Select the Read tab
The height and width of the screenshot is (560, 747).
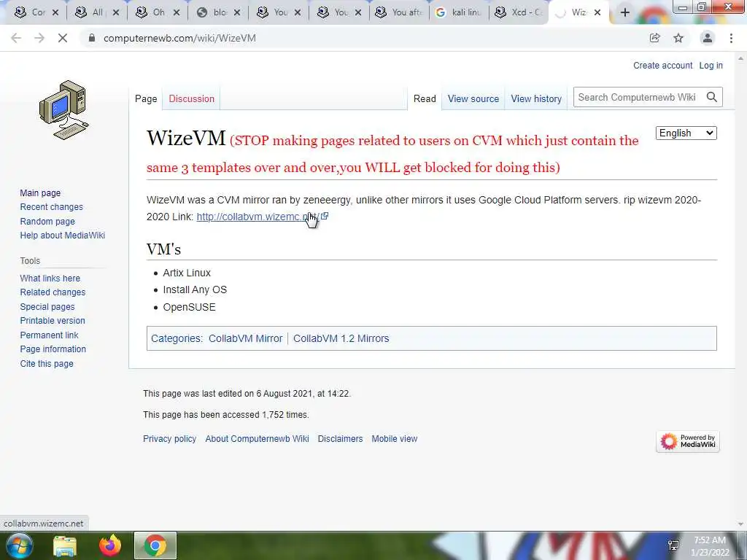425,98
